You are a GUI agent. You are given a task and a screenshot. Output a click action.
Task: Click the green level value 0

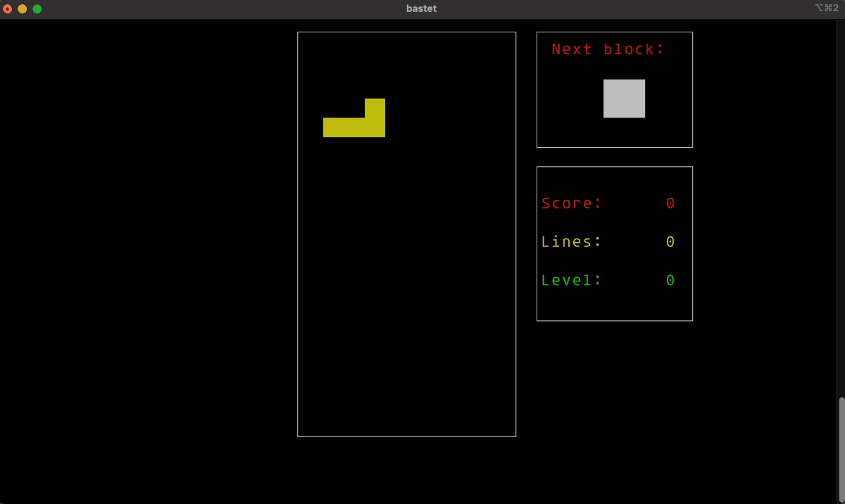[x=670, y=280]
